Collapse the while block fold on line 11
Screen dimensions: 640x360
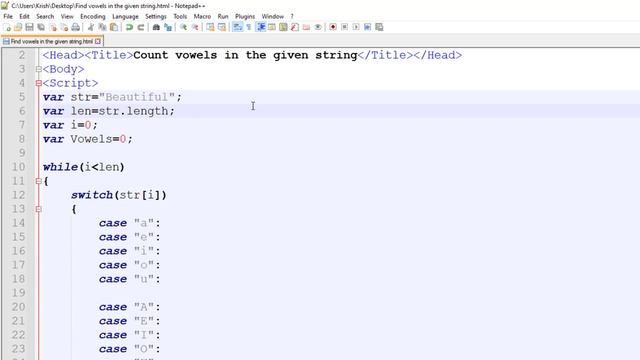coord(38,181)
